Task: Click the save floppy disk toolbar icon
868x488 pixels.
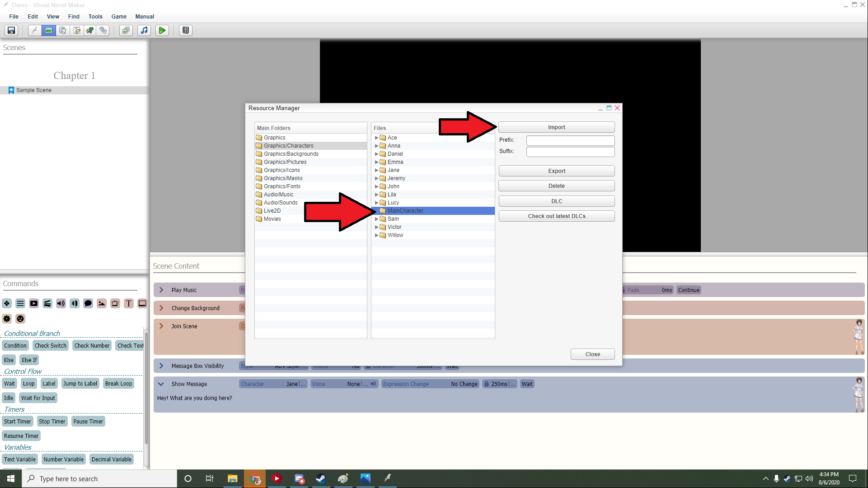Action: pyautogui.click(x=11, y=30)
